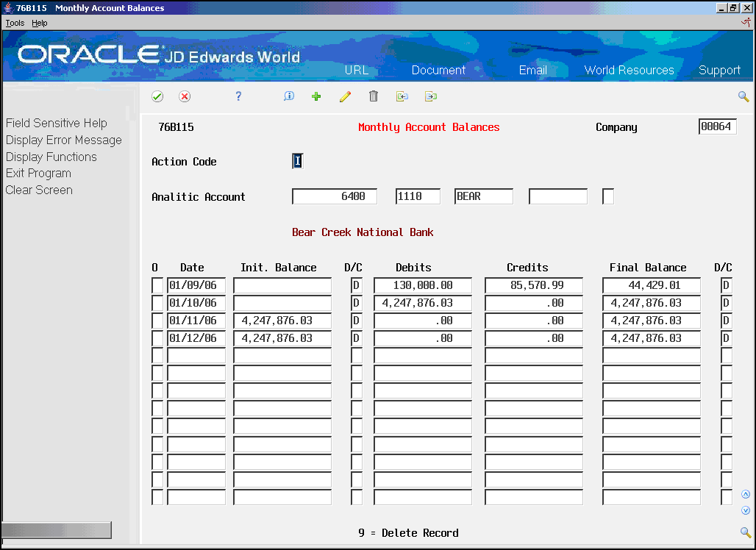Click the empty field right of BEAR
Screen dimensions: 756x550
(558, 196)
